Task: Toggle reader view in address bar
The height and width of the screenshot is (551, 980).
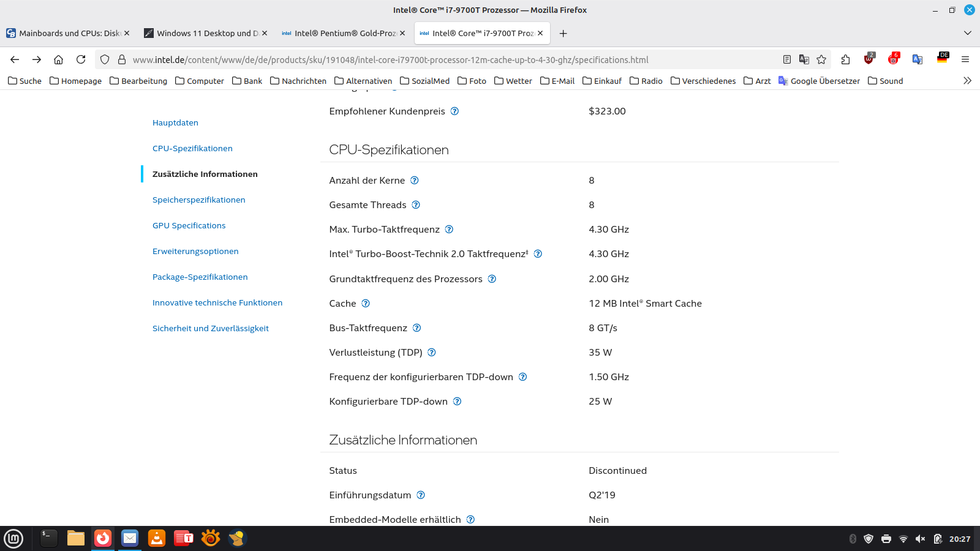Action: coord(787,59)
